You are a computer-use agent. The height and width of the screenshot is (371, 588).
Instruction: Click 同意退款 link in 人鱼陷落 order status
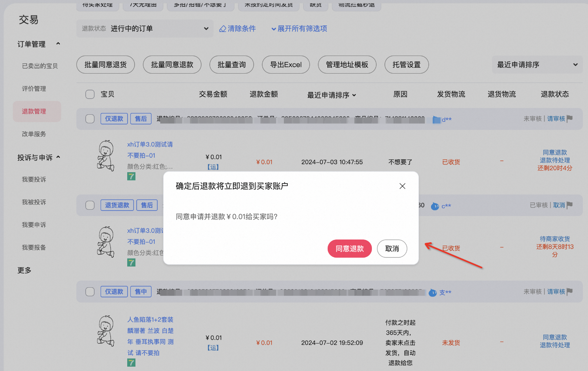coord(555,337)
